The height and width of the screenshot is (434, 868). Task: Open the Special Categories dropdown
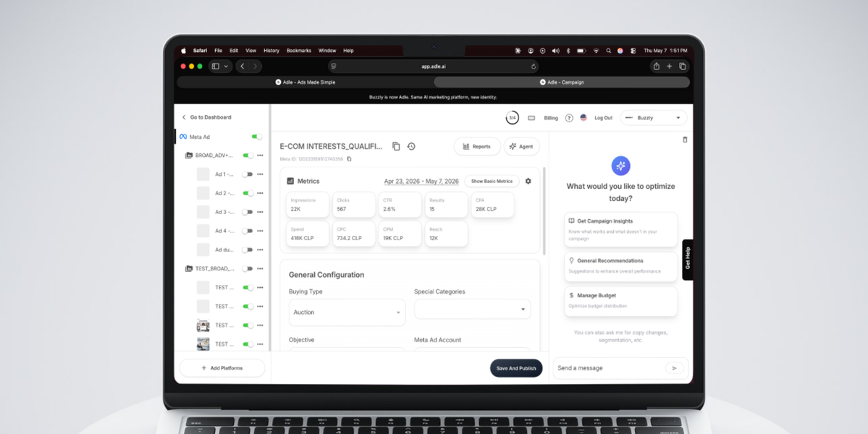[x=472, y=309]
